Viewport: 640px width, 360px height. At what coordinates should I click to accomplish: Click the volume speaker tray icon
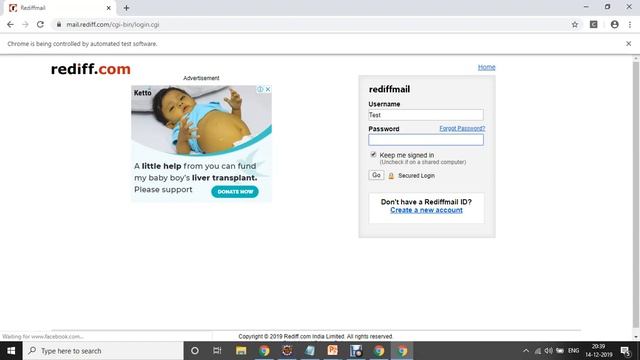coord(549,351)
